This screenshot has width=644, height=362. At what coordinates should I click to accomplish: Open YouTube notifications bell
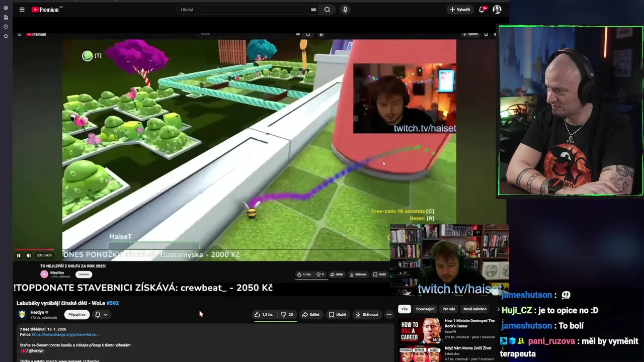pos(482,10)
